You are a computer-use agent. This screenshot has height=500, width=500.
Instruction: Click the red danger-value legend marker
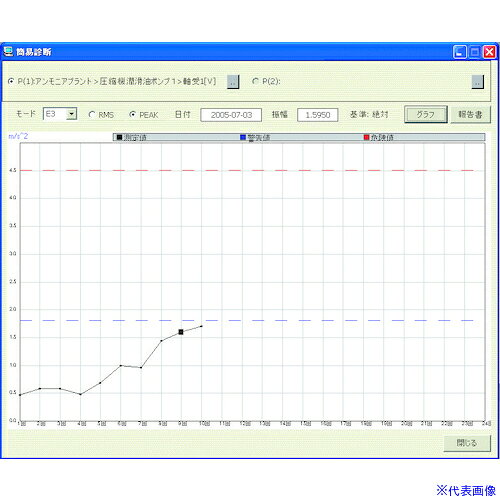point(367,137)
